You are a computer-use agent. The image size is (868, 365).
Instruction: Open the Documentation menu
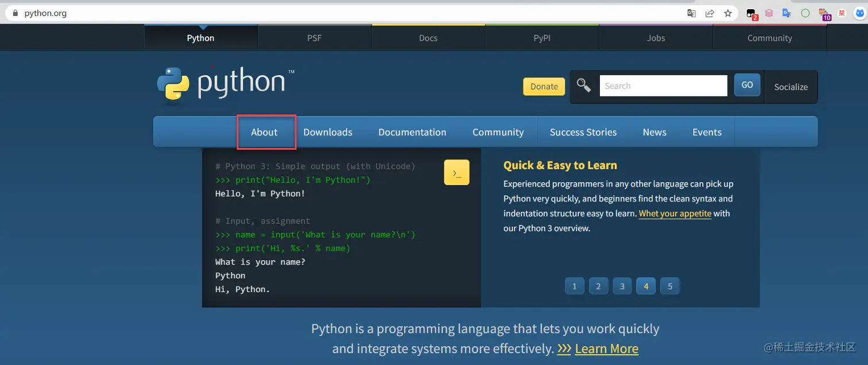pyautogui.click(x=412, y=132)
